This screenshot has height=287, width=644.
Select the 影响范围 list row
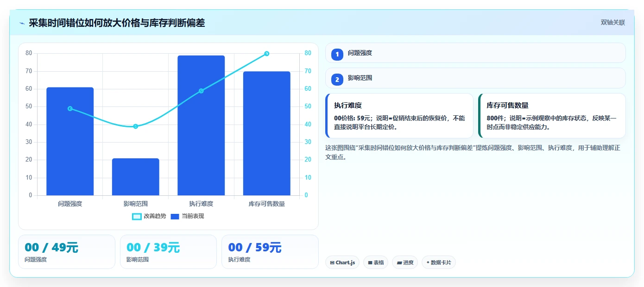[475, 78]
